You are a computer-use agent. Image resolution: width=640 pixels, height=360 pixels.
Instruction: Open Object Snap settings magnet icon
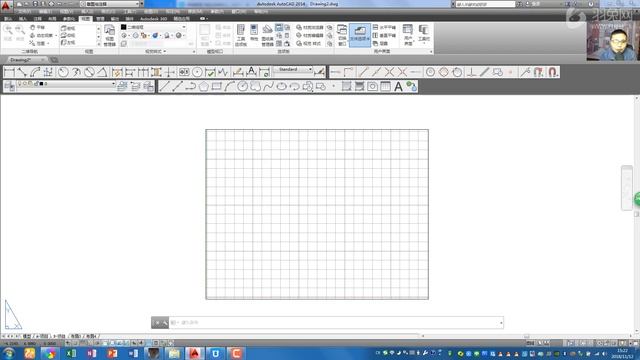(552, 73)
